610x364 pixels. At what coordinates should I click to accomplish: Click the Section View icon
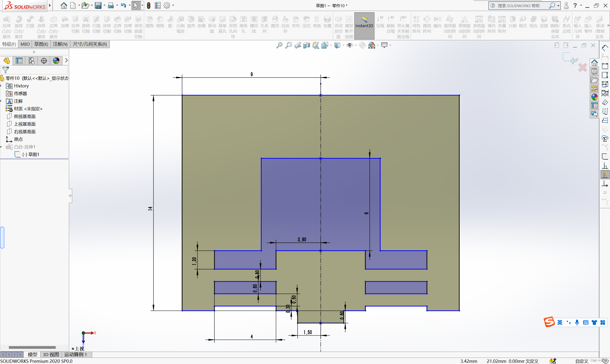tap(306, 45)
